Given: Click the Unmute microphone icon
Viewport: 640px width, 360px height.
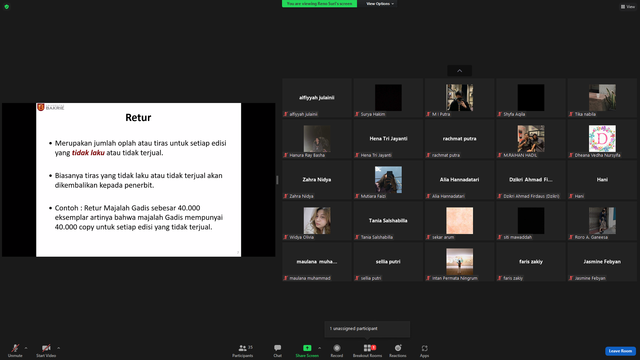Looking at the screenshot, I should [15, 348].
